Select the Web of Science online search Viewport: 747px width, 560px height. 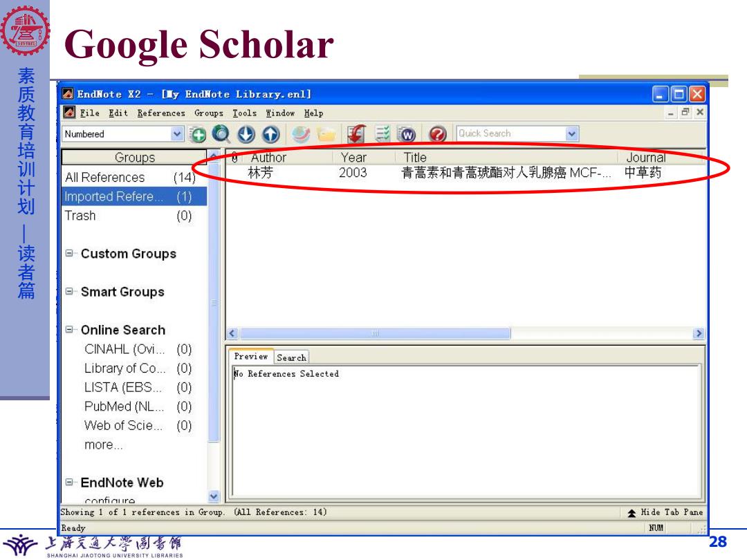pos(138,425)
